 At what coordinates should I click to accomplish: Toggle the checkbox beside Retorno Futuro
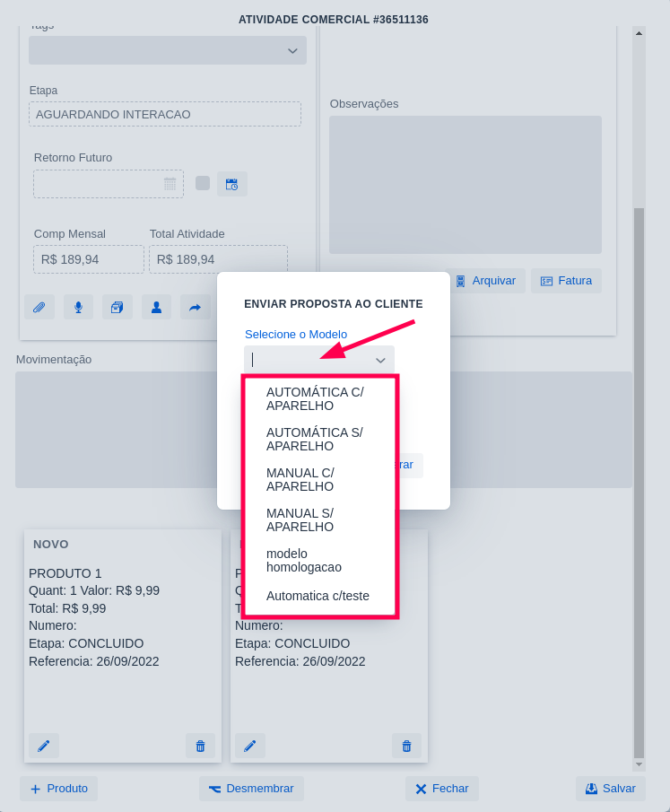[203, 183]
